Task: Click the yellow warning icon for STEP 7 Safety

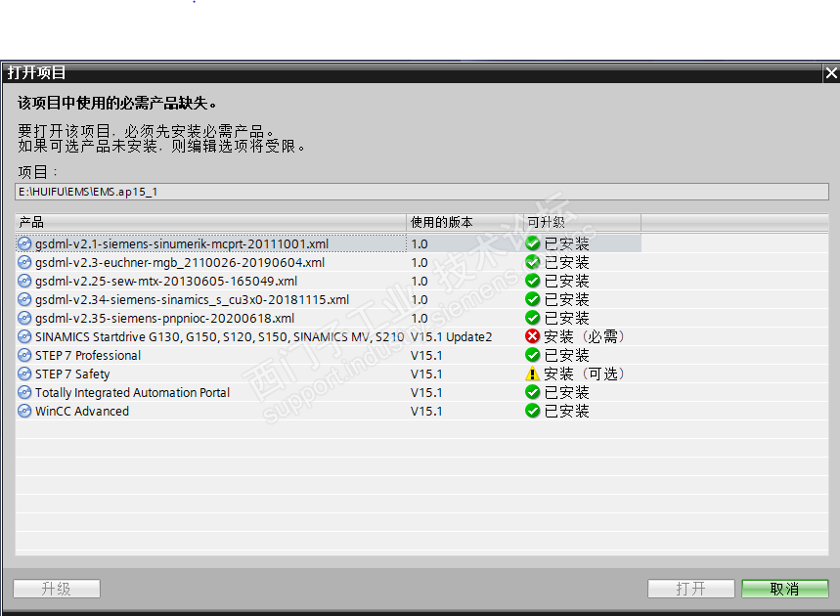Action: [533, 374]
